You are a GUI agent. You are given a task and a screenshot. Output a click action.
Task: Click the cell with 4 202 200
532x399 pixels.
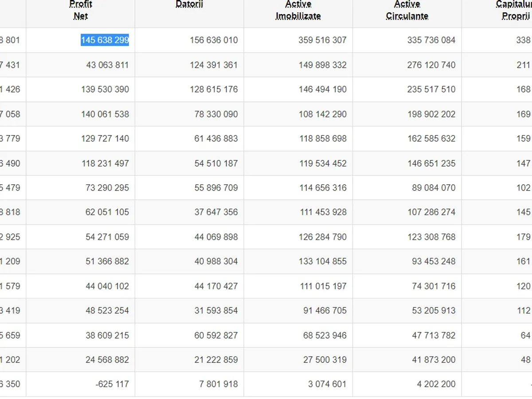pos(436,384)
